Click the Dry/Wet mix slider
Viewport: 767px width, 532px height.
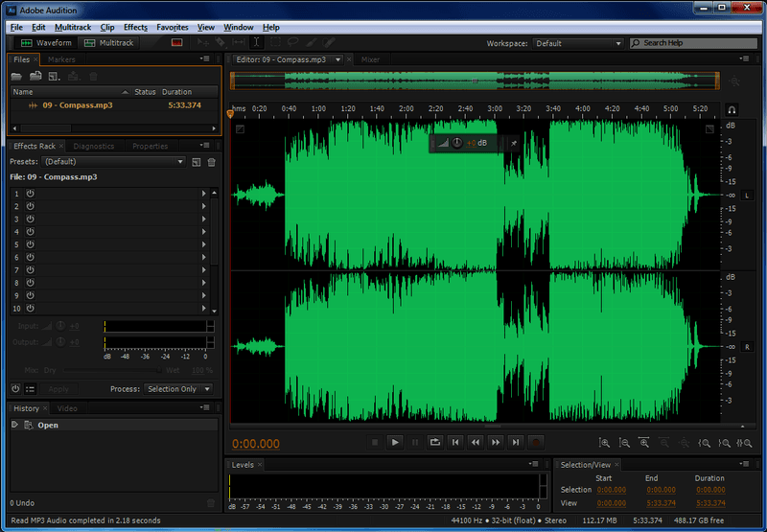pos(111,371)
